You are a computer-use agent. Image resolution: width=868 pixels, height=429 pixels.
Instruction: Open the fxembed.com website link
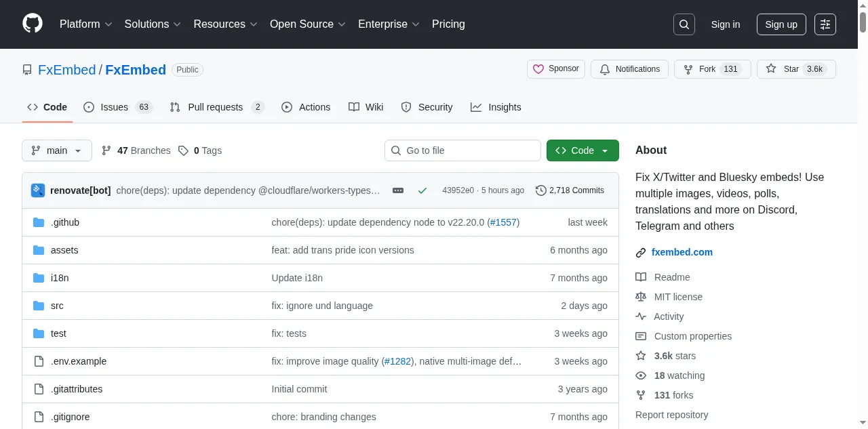click(682, 252)
